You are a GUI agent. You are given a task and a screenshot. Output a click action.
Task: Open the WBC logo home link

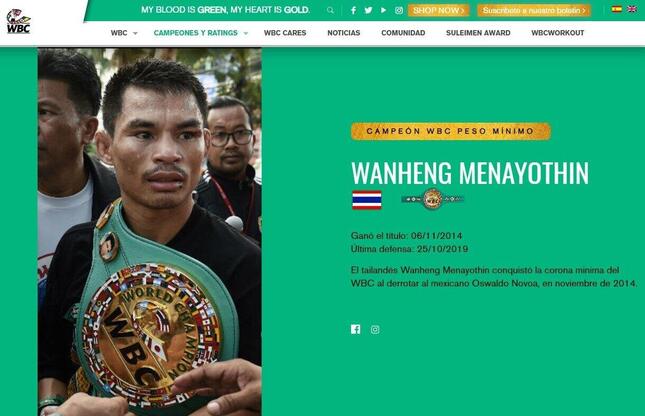pos(18,21)
